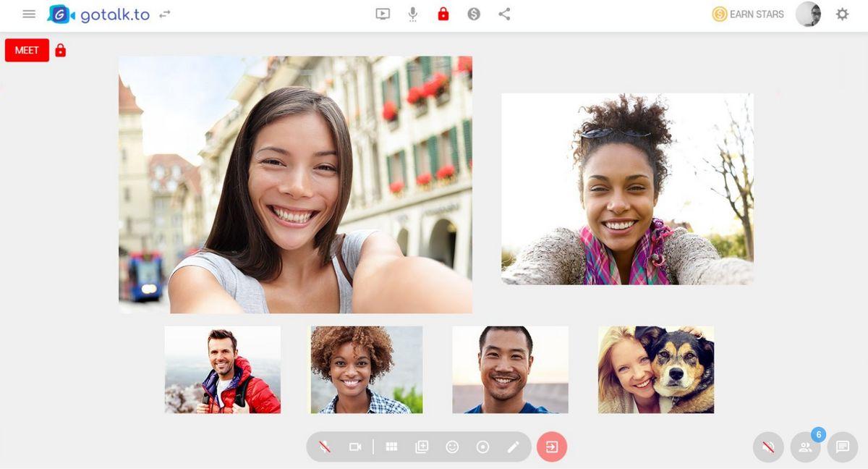Screen dimensions: 868x469
Task: Open the hamburger menu
Action: pyautogui.click(x=29, y=14)
